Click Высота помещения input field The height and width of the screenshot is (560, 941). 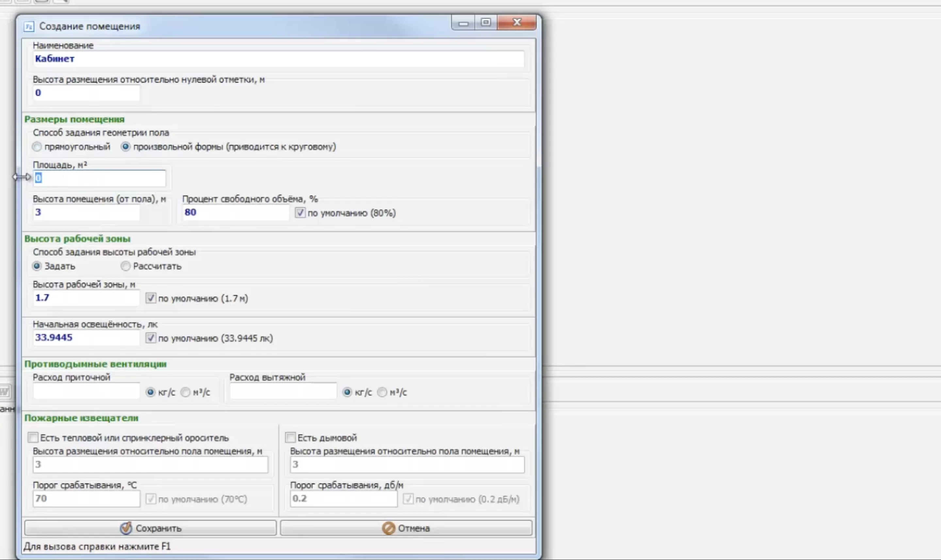coord(86,213)
